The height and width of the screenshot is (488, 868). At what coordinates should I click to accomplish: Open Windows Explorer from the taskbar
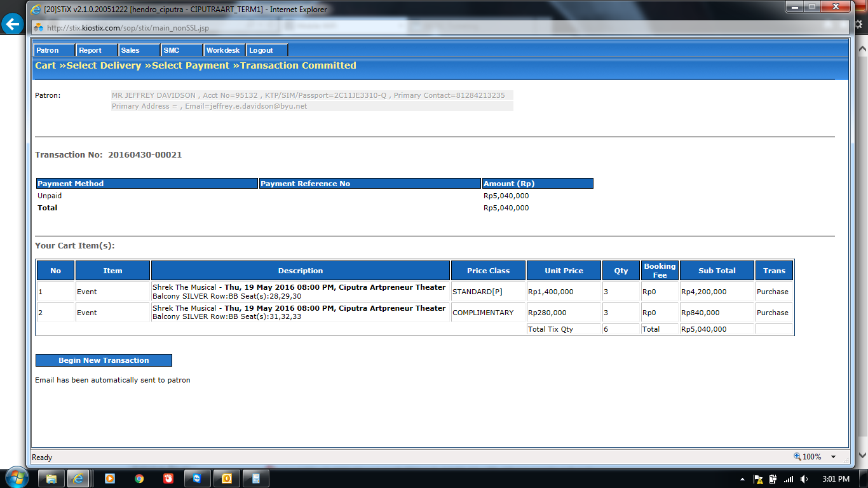pos(51,478)
